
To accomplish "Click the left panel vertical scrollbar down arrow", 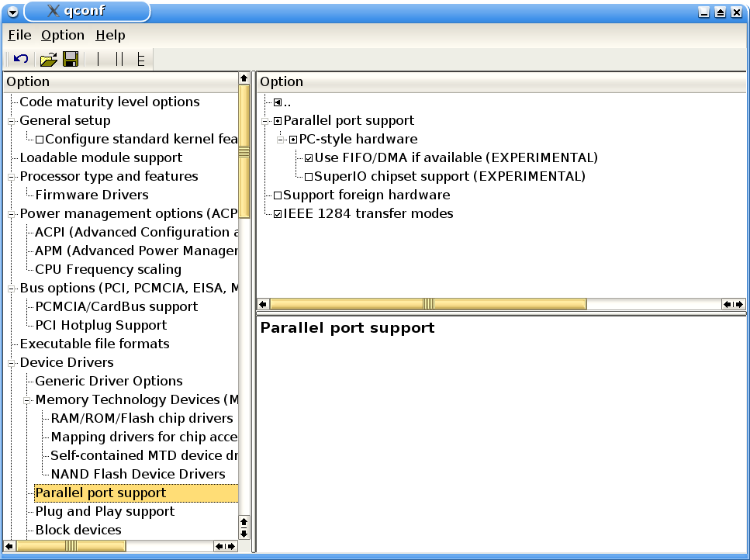I will (x=244, y=533).
